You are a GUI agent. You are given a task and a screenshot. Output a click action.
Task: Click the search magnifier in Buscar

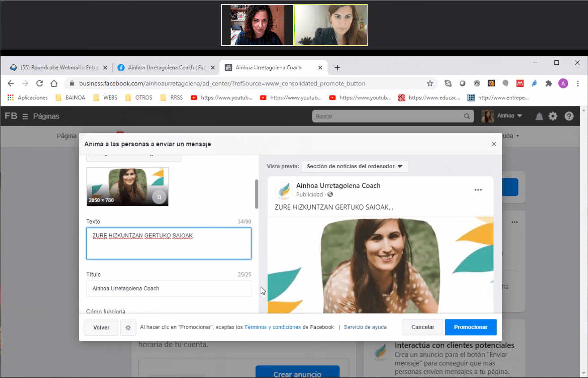click(x=467, y=116)
